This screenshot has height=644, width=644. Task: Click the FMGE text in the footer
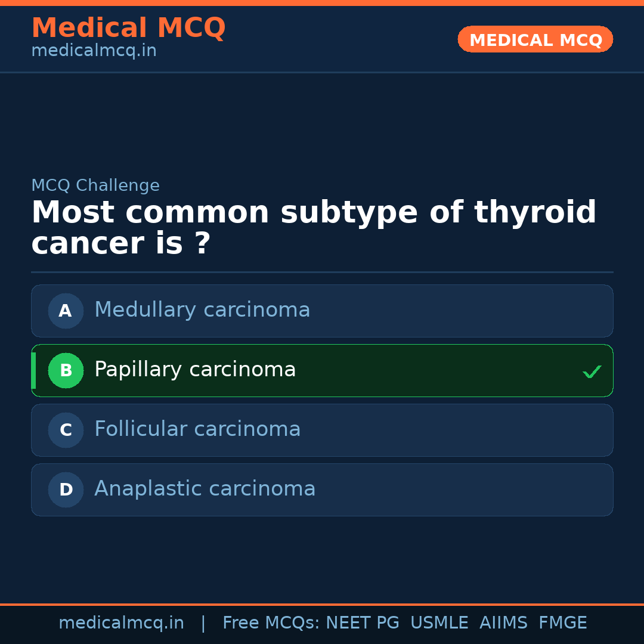[563, 623]
